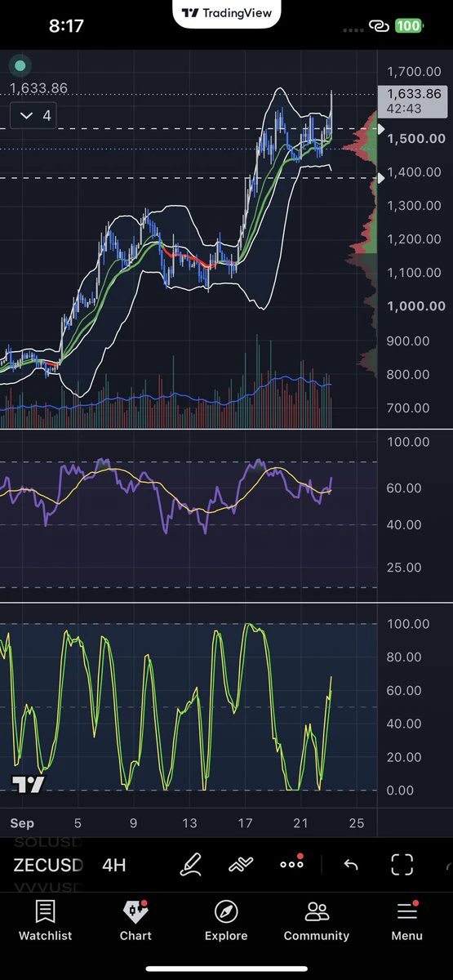Switch to the Chart tab
This screenshot has height=980, width=453.
(135, 921)
